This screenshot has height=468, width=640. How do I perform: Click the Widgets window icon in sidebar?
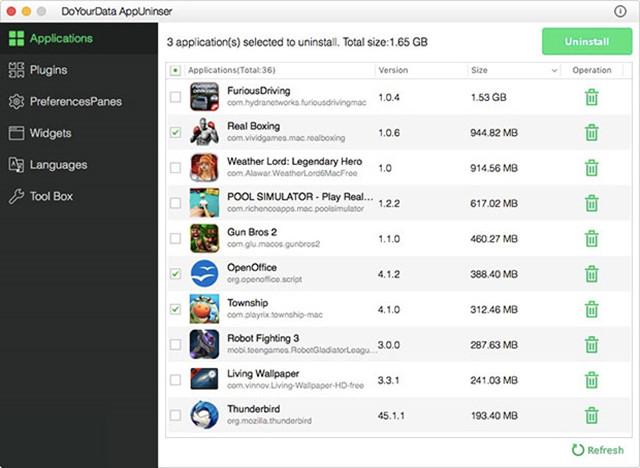[16, 133]
